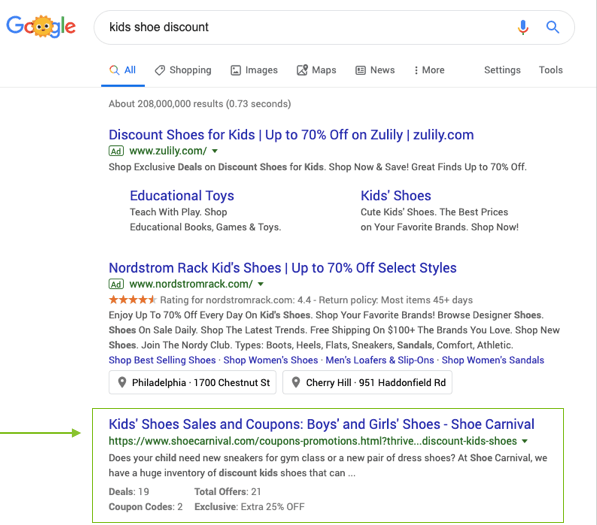Image resolution: width=597 pixels, height=525 pixels.
Task: Click Ad badge next to nordstromrack.com
Action: 116,284
